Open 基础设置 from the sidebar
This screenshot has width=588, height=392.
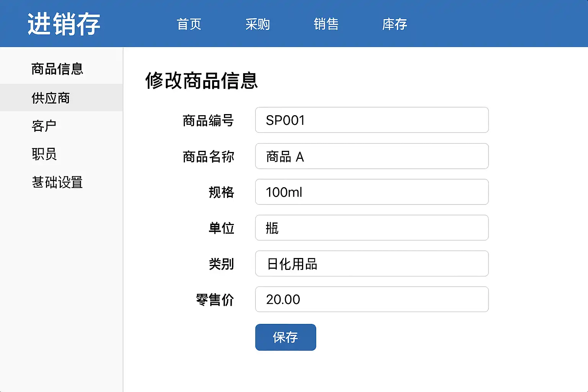point(57,182)
